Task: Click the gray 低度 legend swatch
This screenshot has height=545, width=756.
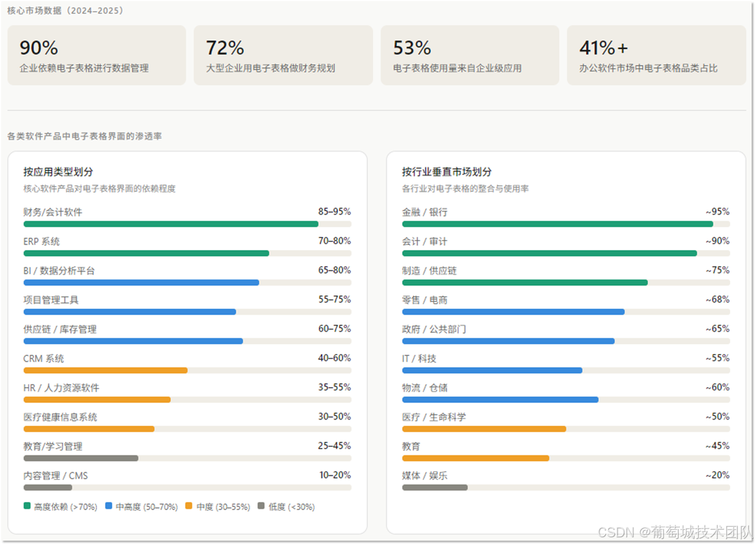Action: tap(261, 506)
